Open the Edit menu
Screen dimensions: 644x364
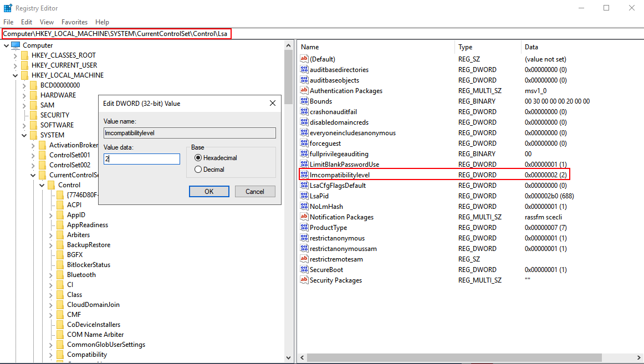pos(27,22)
